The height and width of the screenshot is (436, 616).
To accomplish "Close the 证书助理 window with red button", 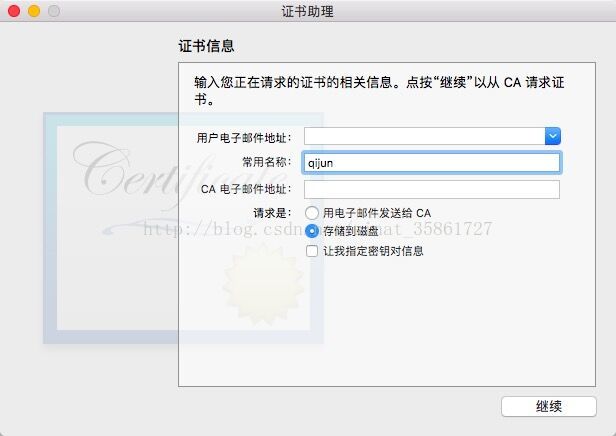I will [x=14, y=11].
